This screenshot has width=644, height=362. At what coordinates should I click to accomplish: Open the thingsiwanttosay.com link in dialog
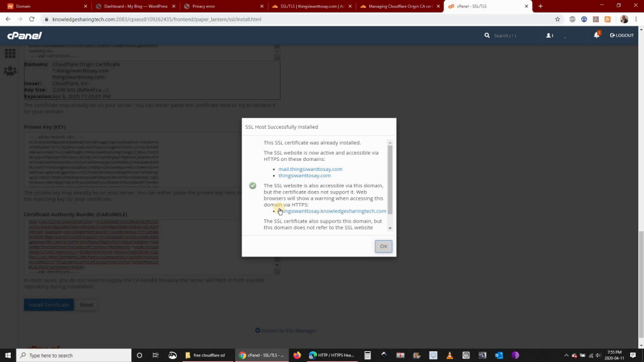[304, 176]
